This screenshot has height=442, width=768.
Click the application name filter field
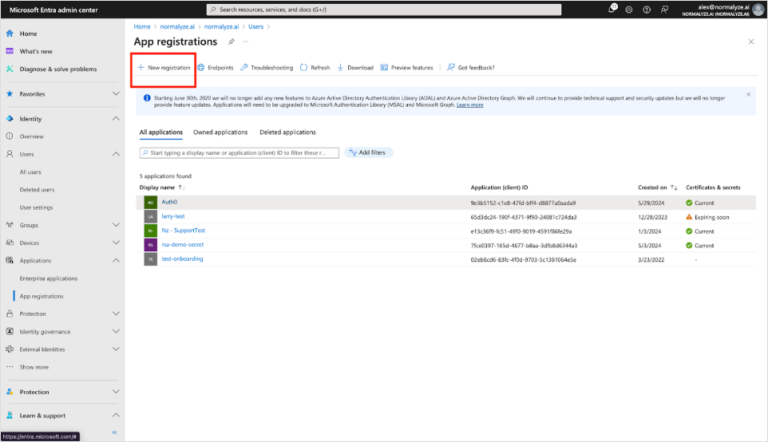tap(238, 153)
